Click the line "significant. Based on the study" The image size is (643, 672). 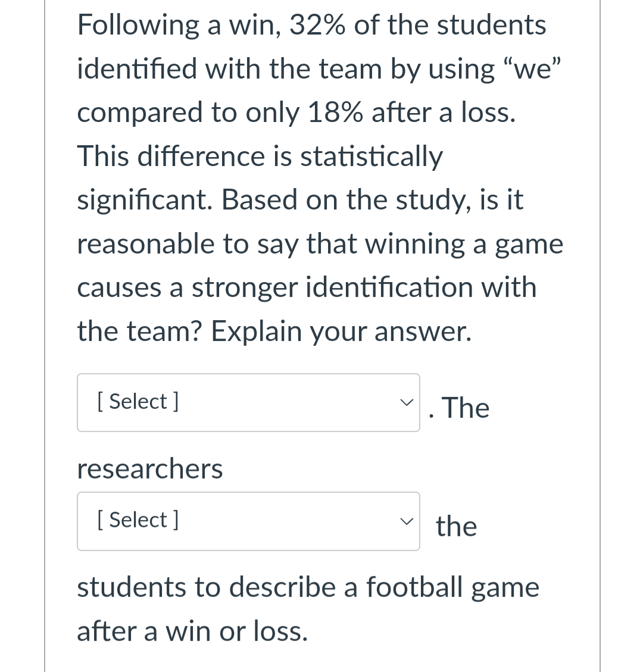click(x=300, y=201)
